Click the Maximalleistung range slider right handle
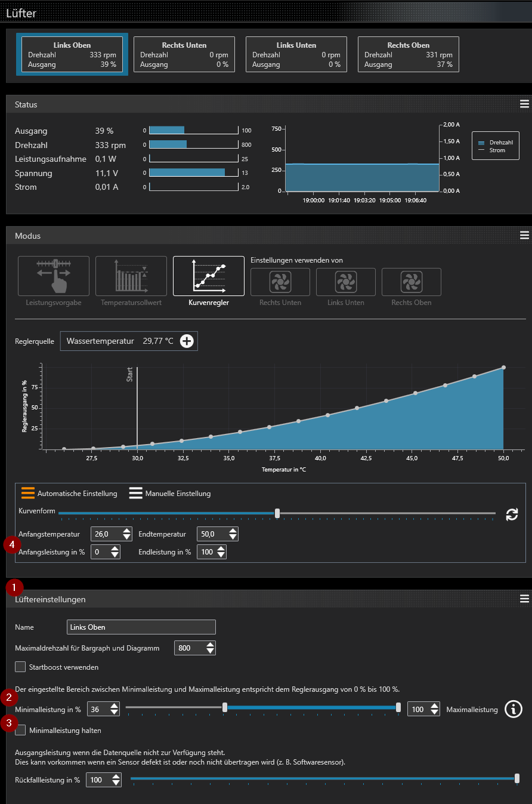Screen dimensions: 532x804 coord(398,707)
